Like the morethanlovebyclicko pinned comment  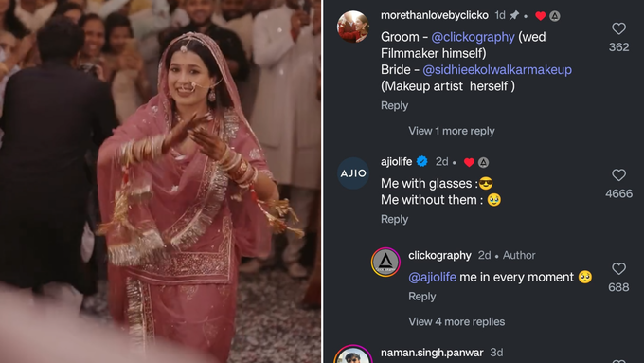[618, 28]
